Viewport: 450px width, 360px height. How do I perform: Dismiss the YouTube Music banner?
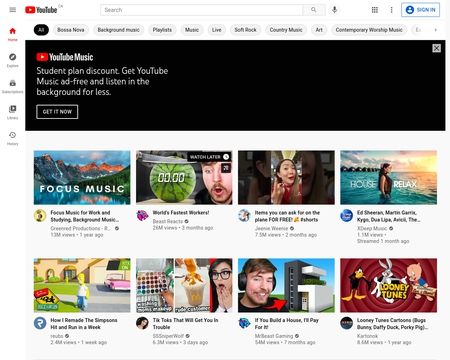pyautogui.click(x=436, y=48)
